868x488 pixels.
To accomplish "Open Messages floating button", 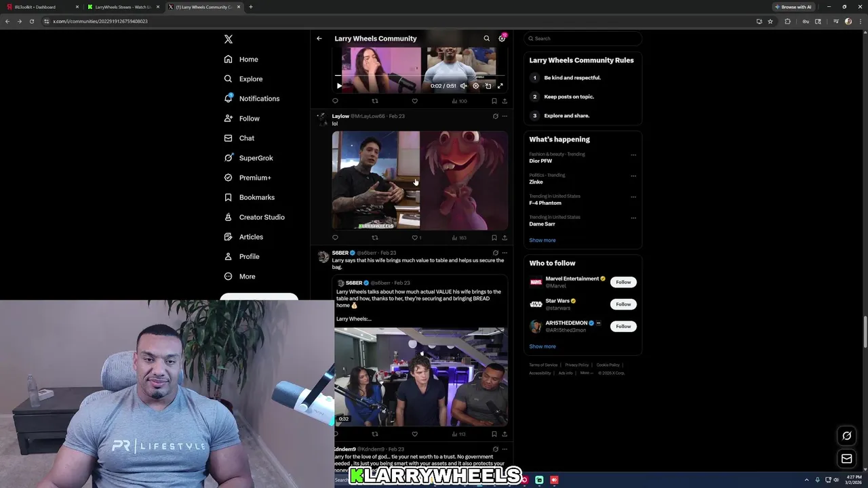I will pyautogui.click(x=846, y=459).
